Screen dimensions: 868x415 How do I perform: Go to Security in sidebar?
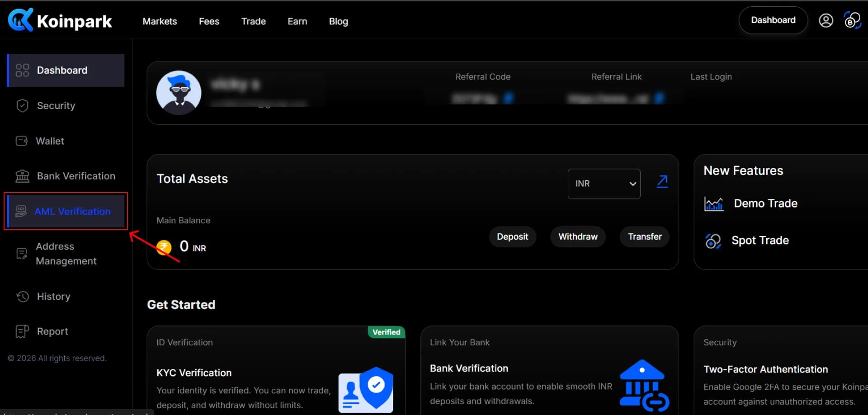(56, 105)
